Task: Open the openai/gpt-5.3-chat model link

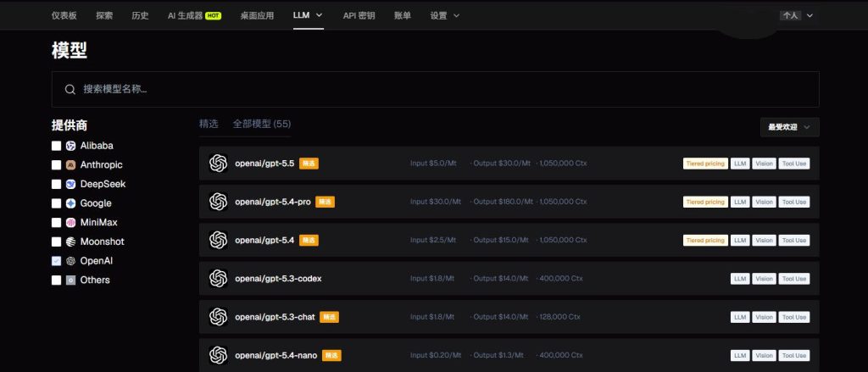Action: (x=275, y=317)
